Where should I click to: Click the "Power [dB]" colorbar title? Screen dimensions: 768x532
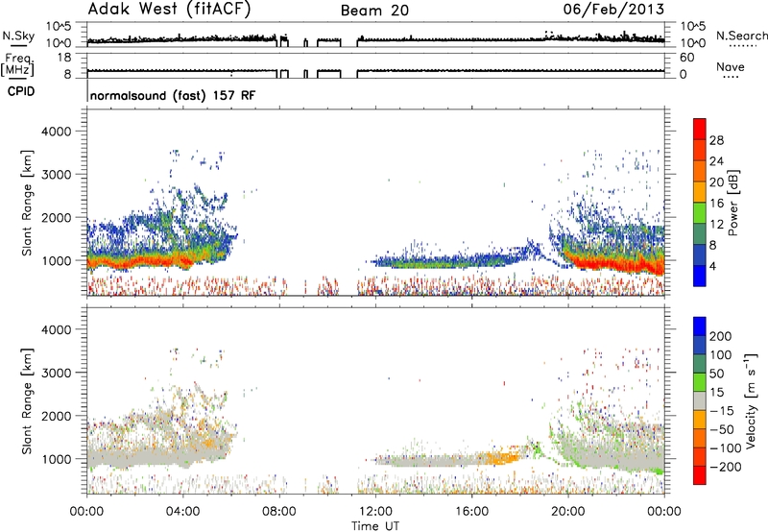point(732,203)
